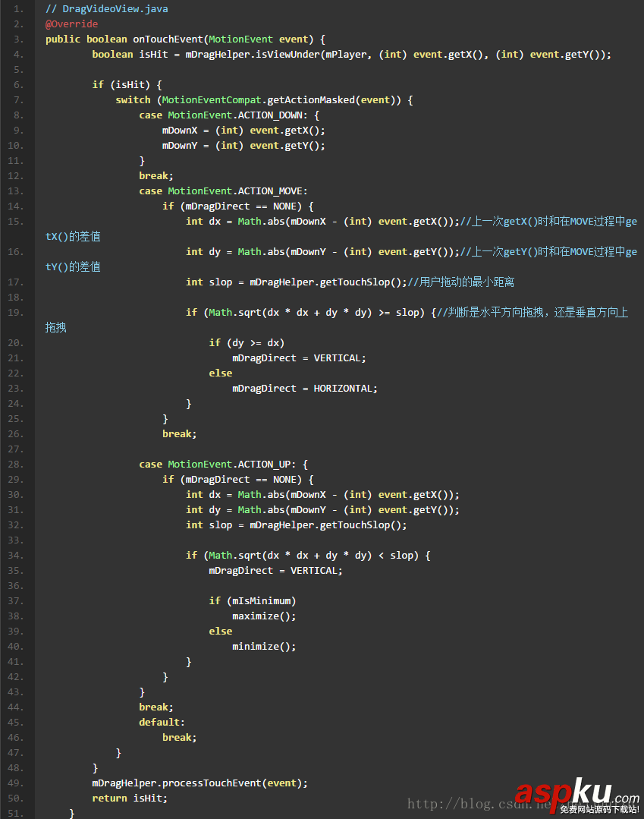Click the mDownY assignment on line 10
The height and width of the screenshot is (819, 644).
point(182,146)
